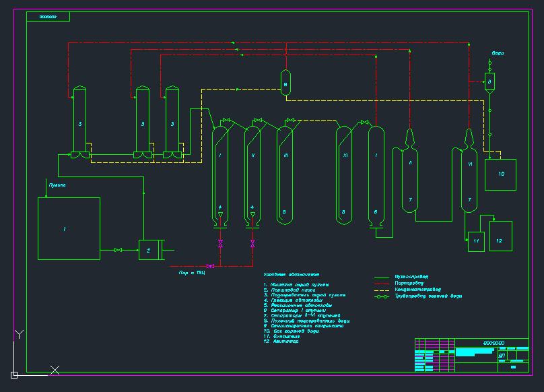Select the green valve between autoclaves II and III
Image resolution: width=544 pixels, height=392 pixels.
tap(258, 120)
